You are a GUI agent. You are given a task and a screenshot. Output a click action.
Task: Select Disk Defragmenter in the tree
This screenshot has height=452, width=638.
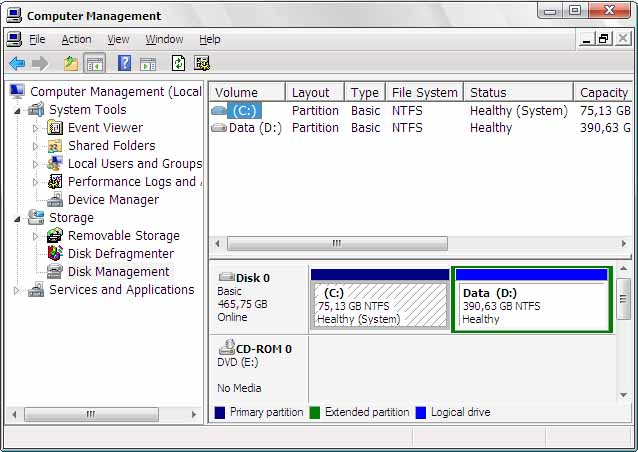[121, 253]
